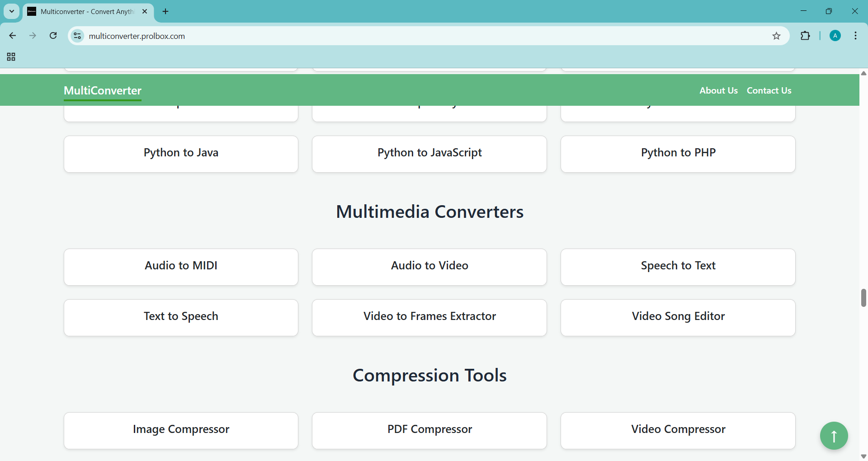
Task: Open the Speech to Text tool
Action: point(678,267)
